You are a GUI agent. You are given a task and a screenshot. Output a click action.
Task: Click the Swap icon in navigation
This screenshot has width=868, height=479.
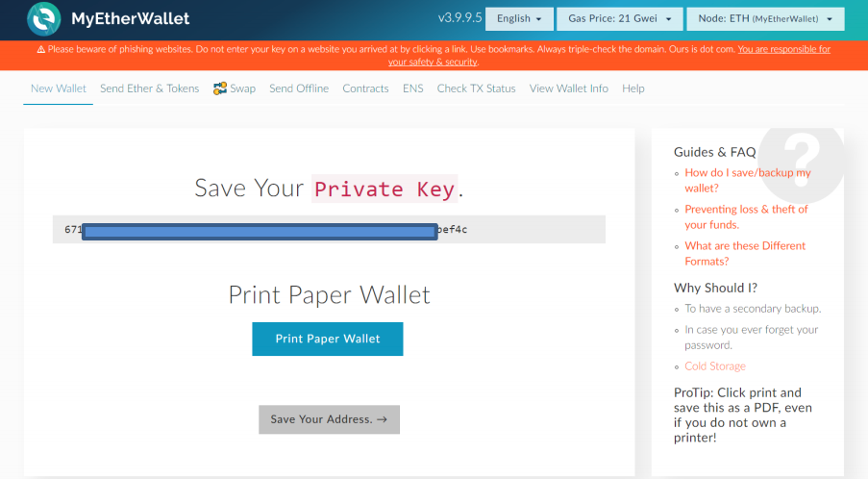coord(220,88)
